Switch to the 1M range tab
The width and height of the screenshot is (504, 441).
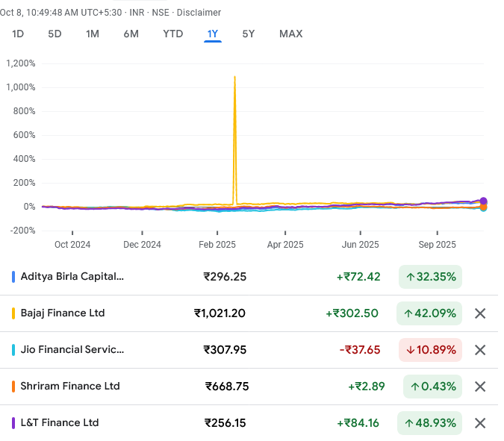click(93, 34)
